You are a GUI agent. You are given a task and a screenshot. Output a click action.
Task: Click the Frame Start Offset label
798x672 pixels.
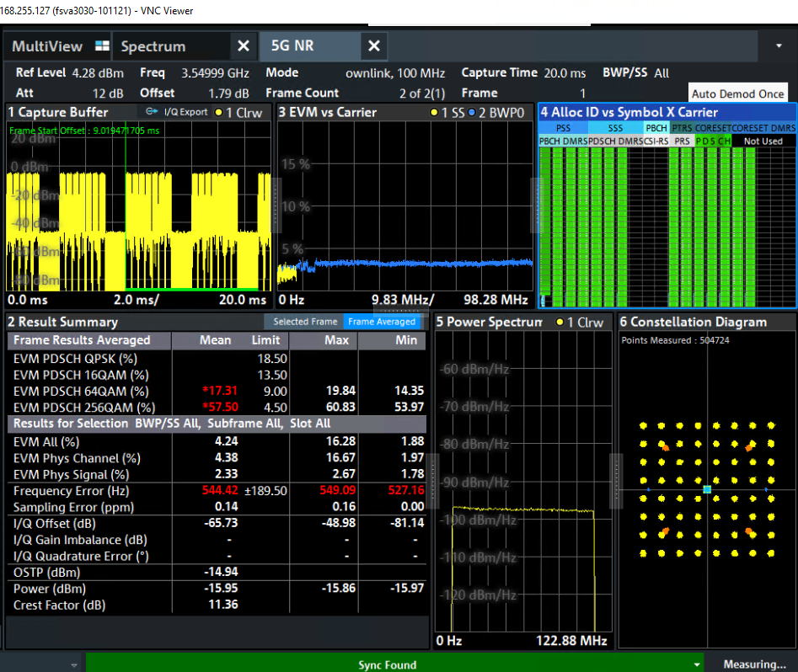[x=84, y=131]
